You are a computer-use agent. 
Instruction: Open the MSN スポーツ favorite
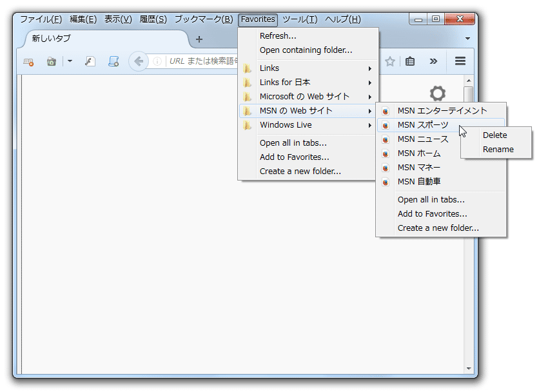[x=441, y=125]
